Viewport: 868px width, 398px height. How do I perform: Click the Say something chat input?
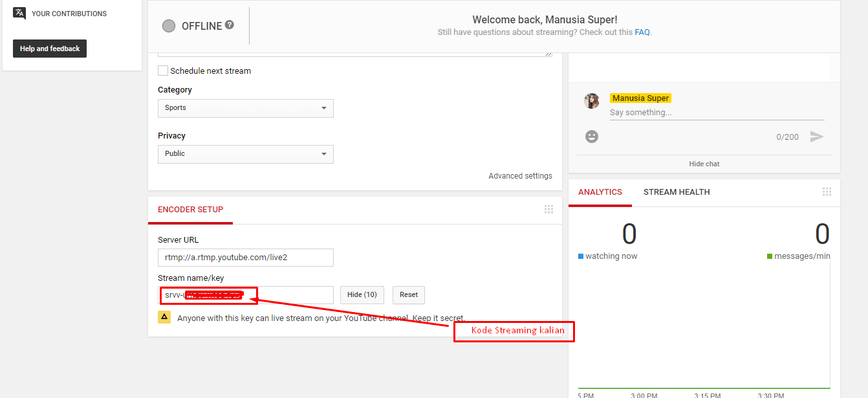pyautogui.click(x=717, y=113)
